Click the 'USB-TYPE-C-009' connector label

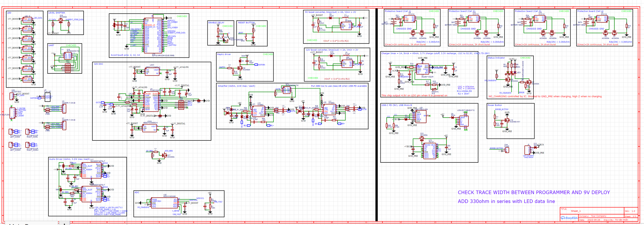(x=421, y=109)
